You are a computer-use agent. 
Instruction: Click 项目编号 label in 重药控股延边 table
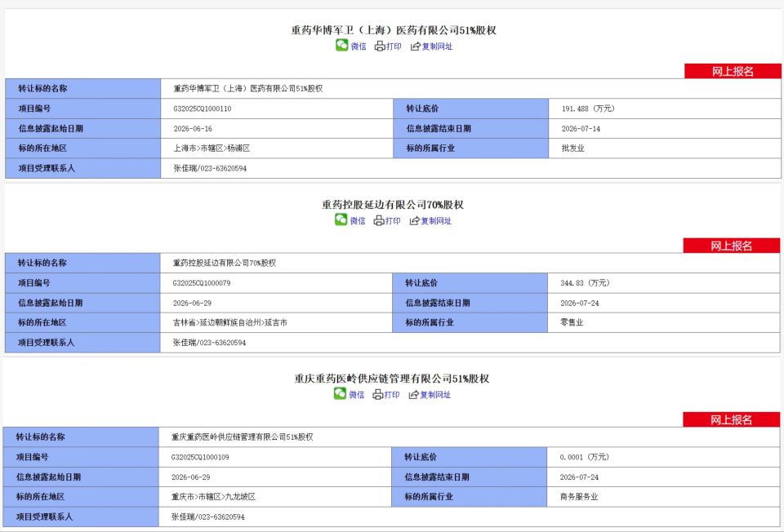(x=34, y=283)
